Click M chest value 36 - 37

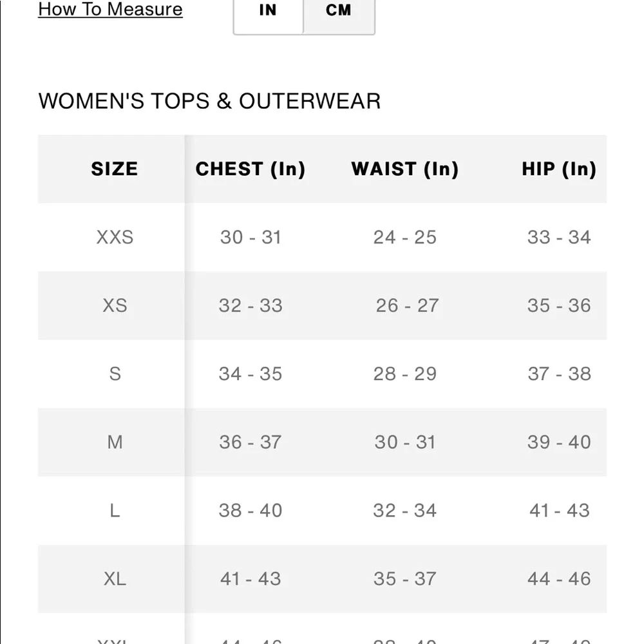coord(251,442)
